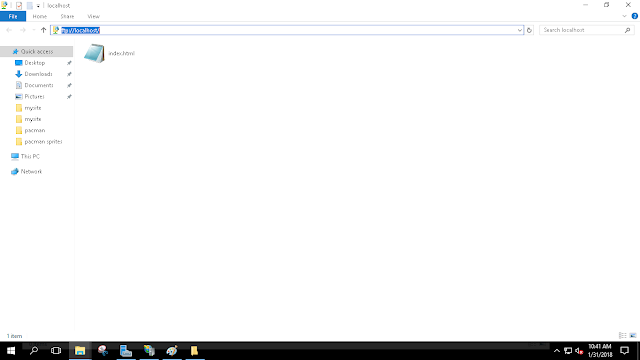Image resolution: width=640 pixels, height=360 pixels.
Task: Switch to the View ribbon tab
Action: click(x=93, y=16)
